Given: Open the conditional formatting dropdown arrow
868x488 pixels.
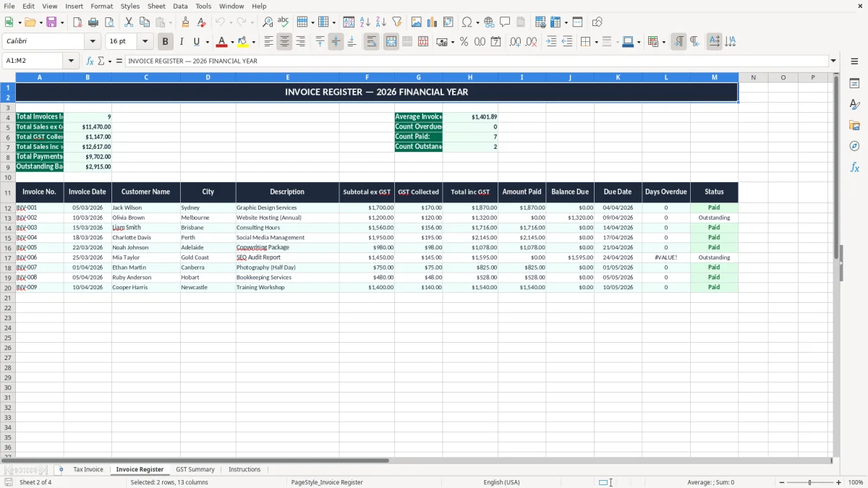Looking at the screenshot, I should coord(663,42).
